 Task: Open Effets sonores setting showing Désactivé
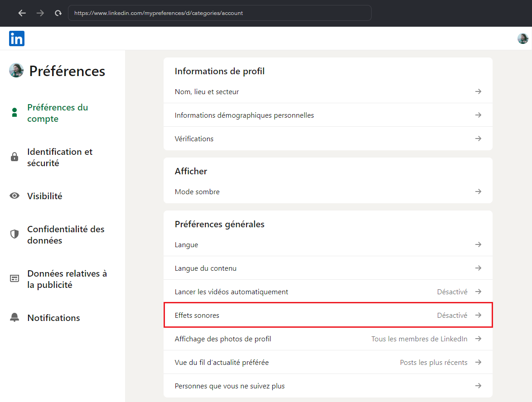click(x=328, y=315)
